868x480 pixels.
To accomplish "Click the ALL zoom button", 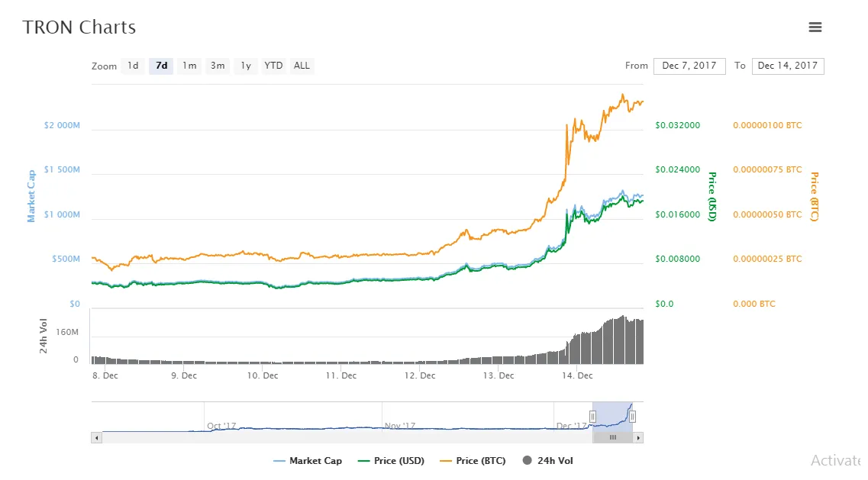I will (302, 66).
